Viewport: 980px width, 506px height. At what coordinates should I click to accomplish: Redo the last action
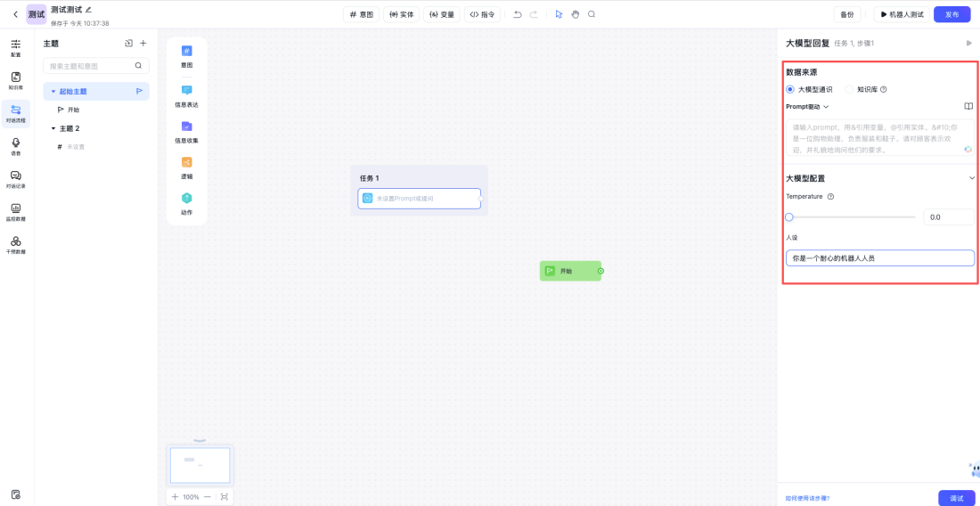tap(534, 14)
